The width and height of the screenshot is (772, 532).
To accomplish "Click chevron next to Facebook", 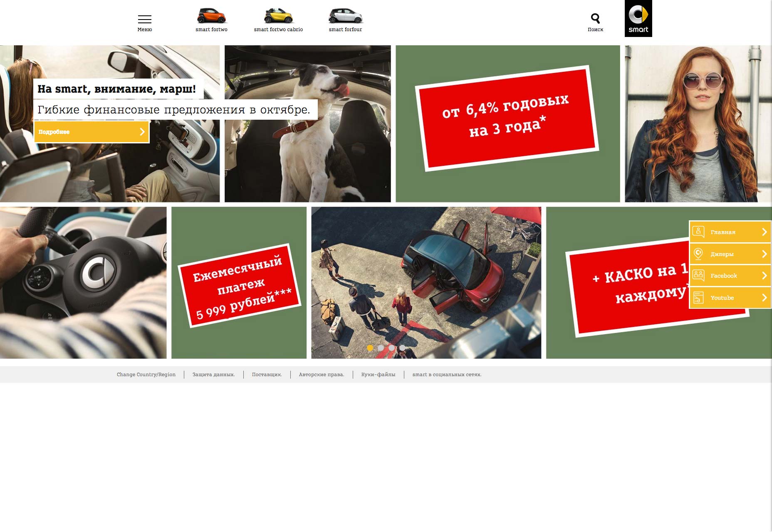I will pos(764,276).
